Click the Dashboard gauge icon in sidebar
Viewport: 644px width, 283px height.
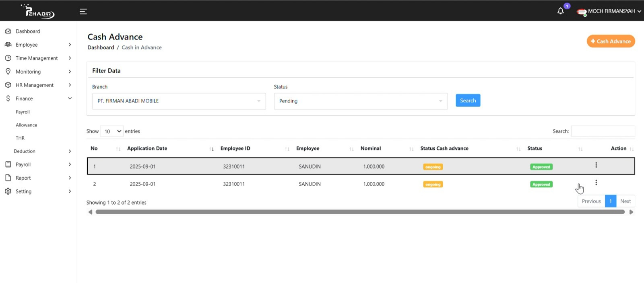pos(8,31)
